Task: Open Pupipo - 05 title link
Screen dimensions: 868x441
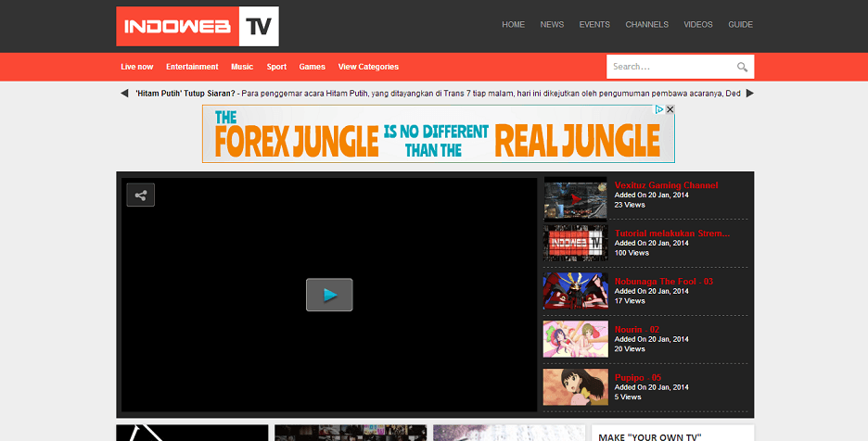Action: (x=638, y=377)
